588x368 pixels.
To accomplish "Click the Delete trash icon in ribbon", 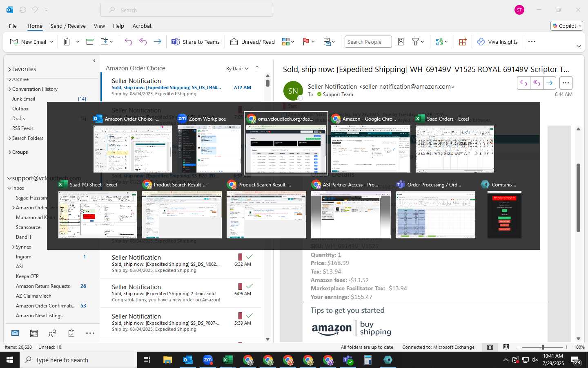I will coord(67,42).
